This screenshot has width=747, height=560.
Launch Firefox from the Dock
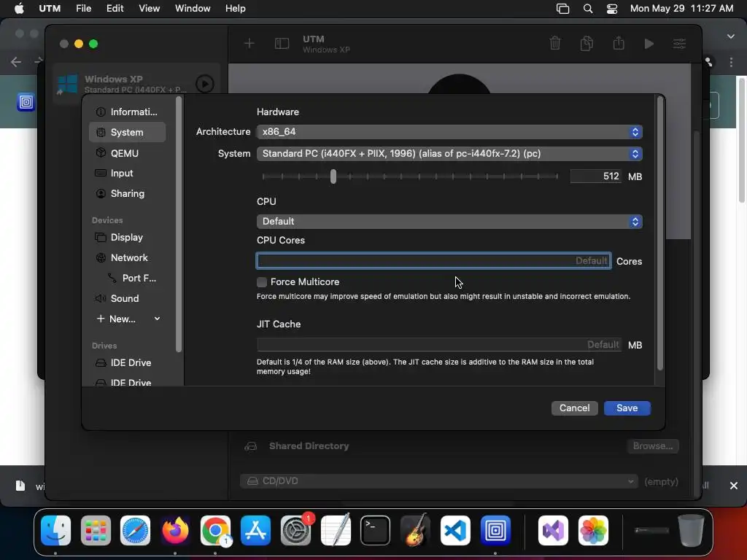175,530
